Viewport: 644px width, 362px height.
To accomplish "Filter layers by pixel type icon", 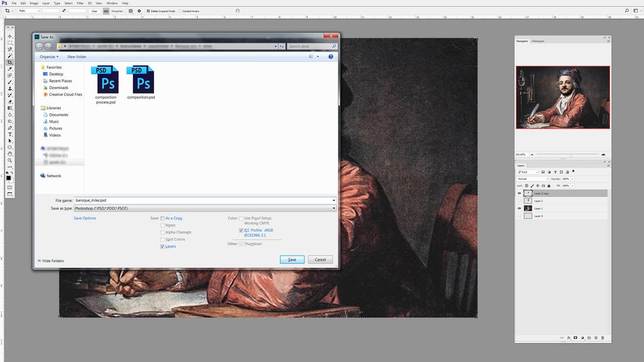I will pos(543,172).
